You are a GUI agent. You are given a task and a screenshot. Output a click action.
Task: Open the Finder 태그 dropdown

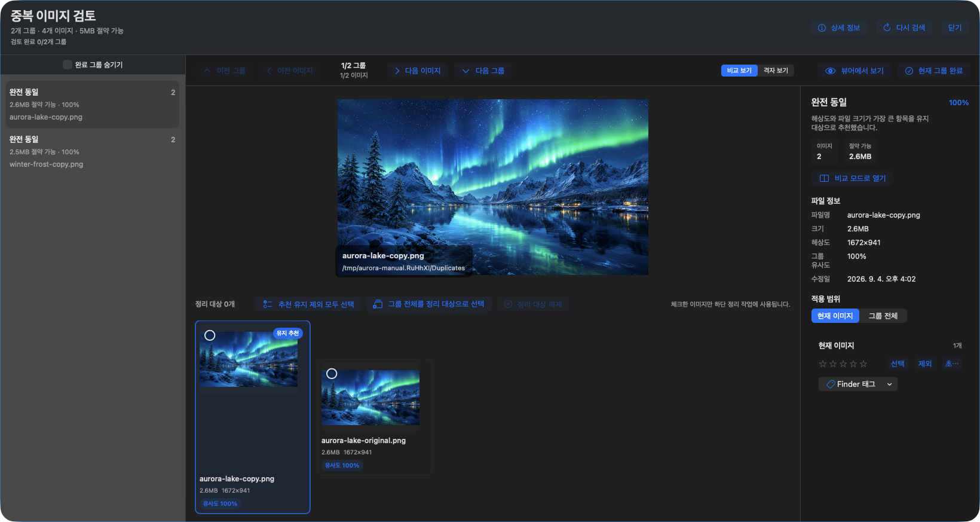point(858,384)
